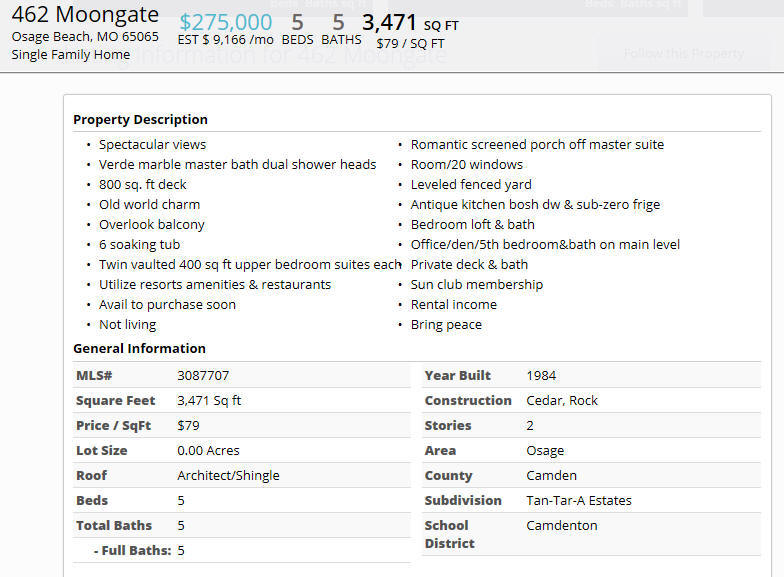784x577 pixels.
Task: Click the Full Baths row value 5
Action: (181, 550)
